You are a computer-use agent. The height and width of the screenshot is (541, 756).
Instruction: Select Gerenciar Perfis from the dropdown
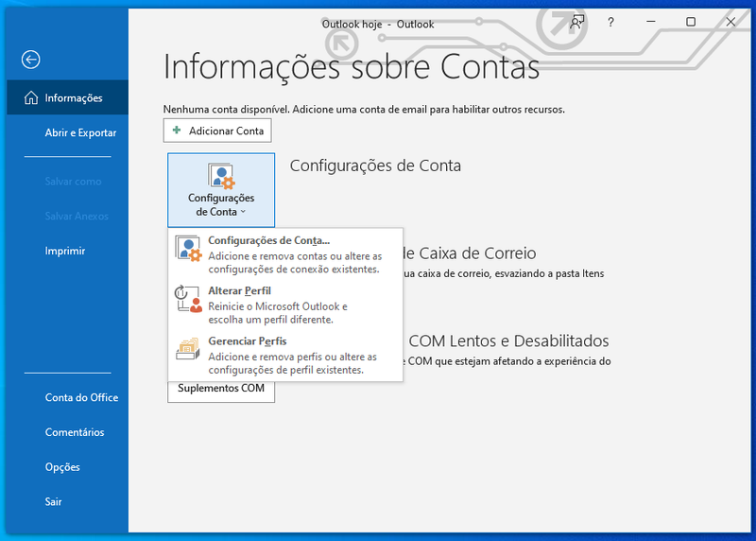click(247, 341)
